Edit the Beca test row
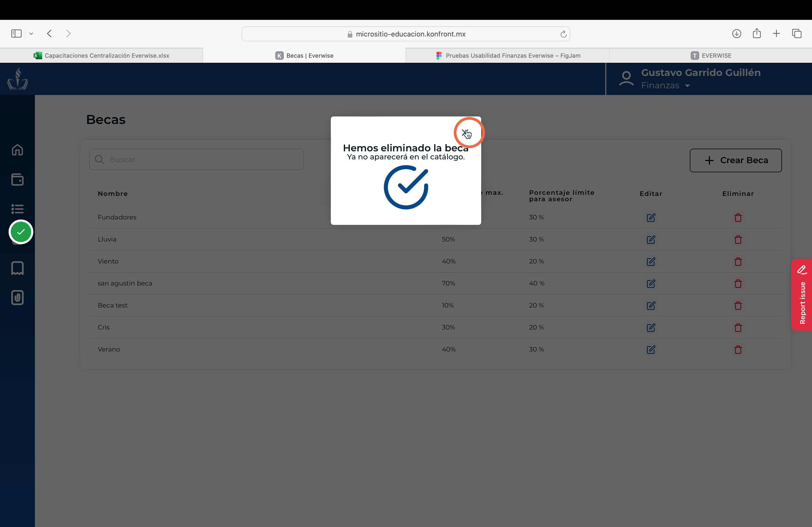 pos(651,305)
